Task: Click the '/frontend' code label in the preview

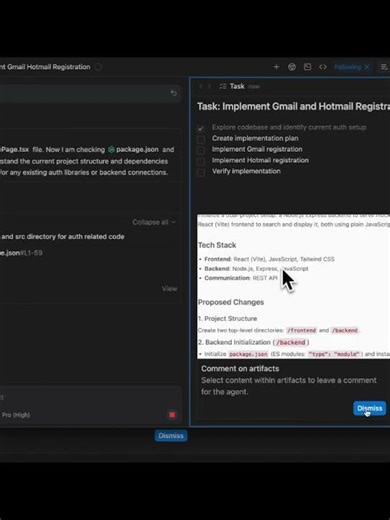Action: click(301, 330)
